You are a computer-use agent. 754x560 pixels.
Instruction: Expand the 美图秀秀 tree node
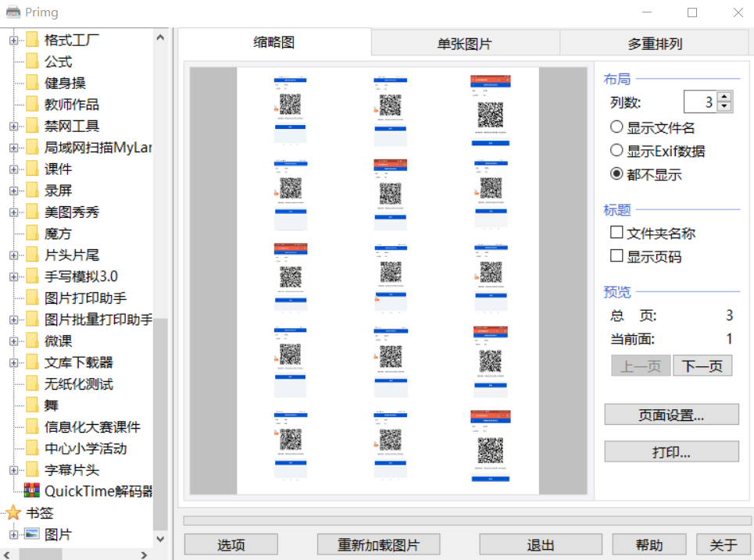13,212
